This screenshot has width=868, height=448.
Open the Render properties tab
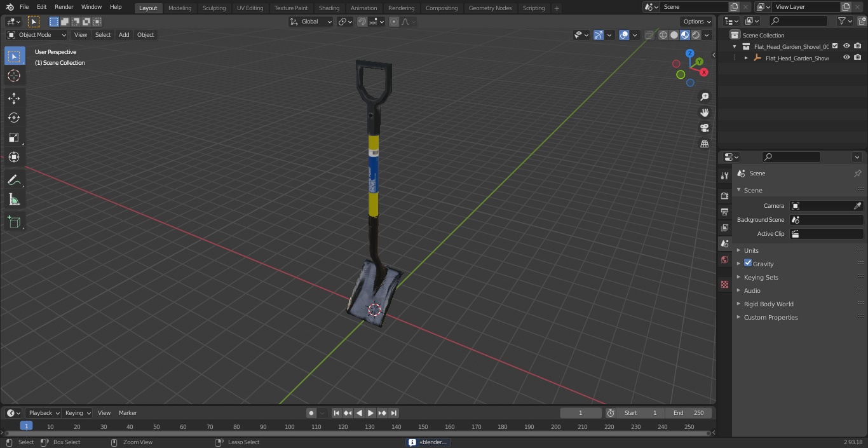pyautogui.click(x=724, y=196)
